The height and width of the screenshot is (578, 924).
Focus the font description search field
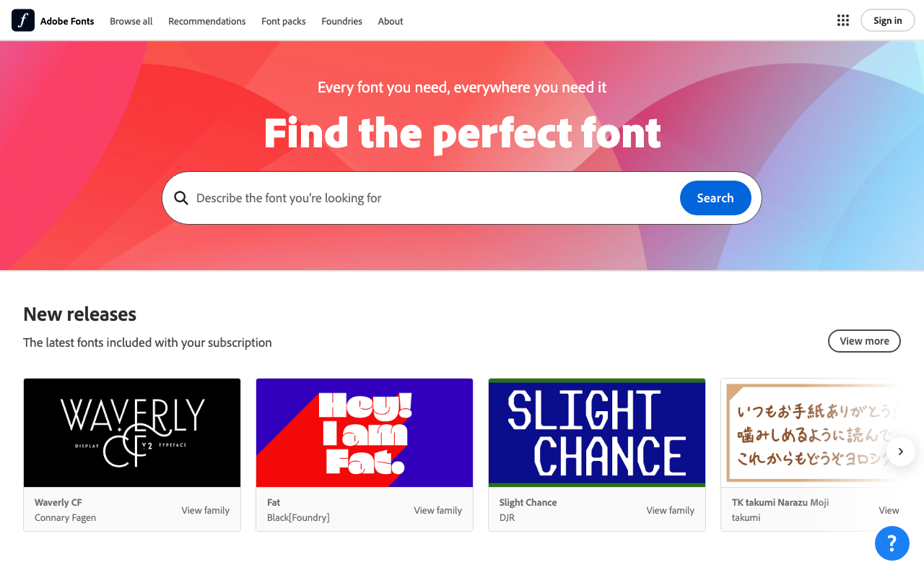tap(433, 198)
